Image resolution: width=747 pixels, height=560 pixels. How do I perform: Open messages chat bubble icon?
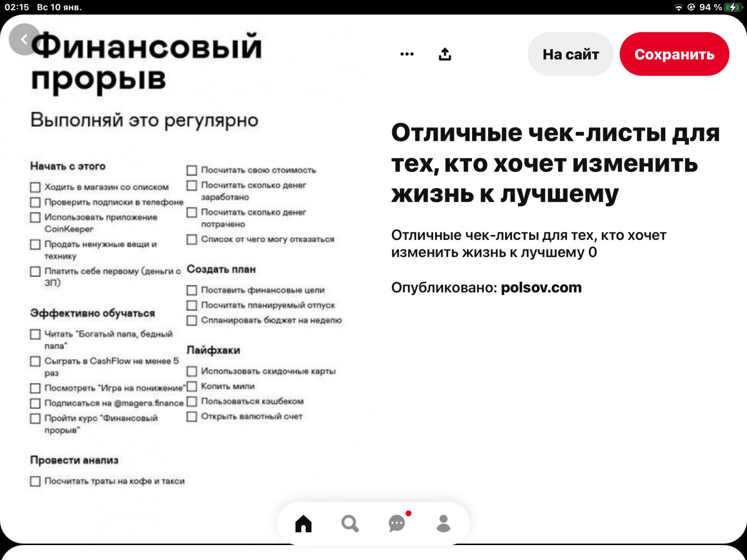397,523
